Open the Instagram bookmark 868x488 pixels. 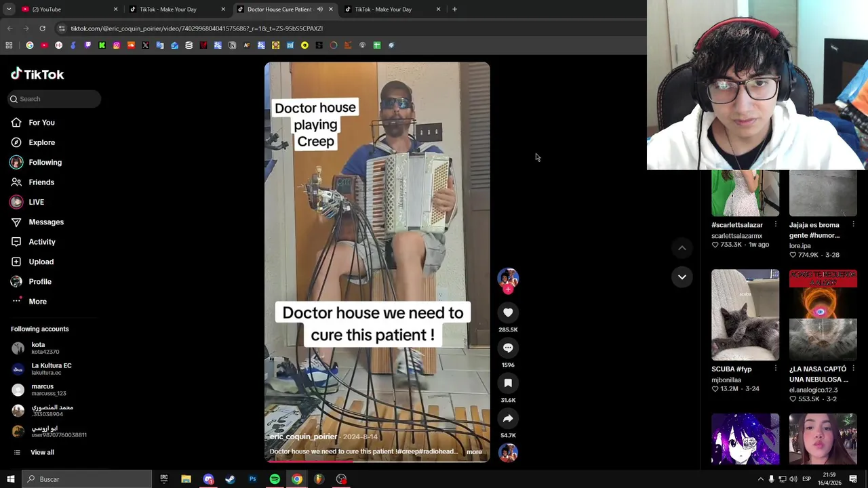(x=117, y=45)
